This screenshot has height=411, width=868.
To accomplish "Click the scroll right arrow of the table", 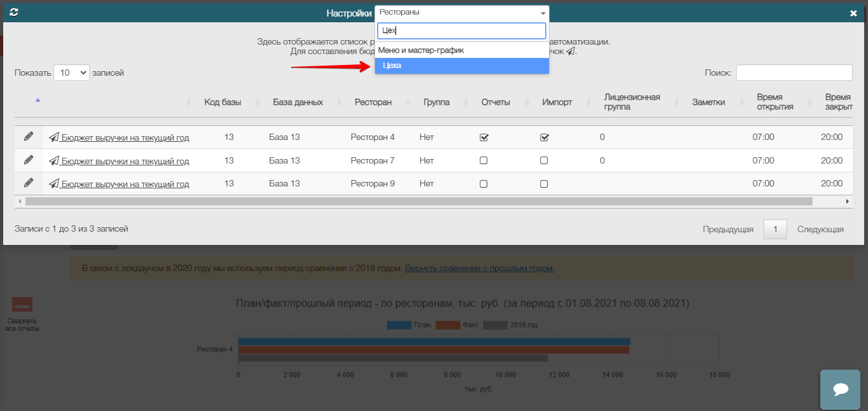I will point(847,201).
